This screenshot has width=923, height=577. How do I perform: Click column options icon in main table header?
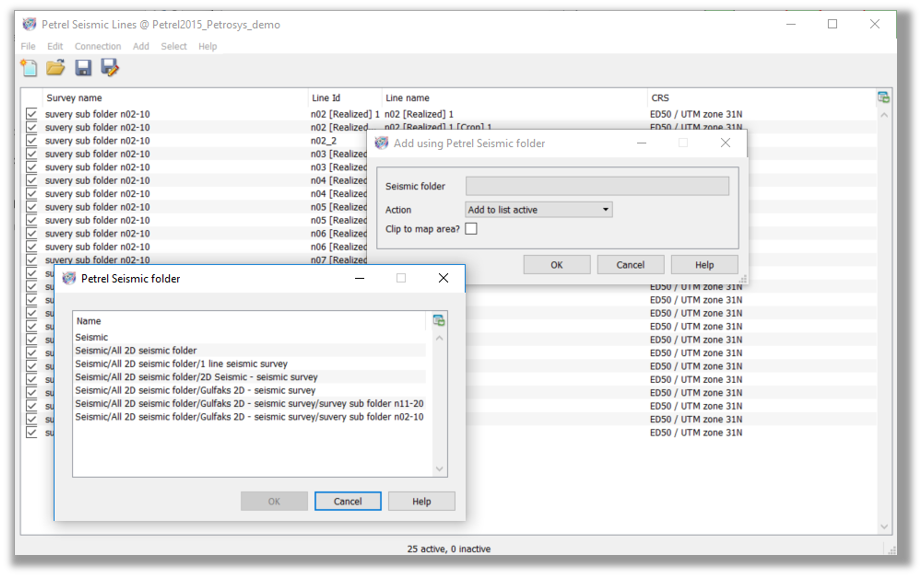point(883,97)
